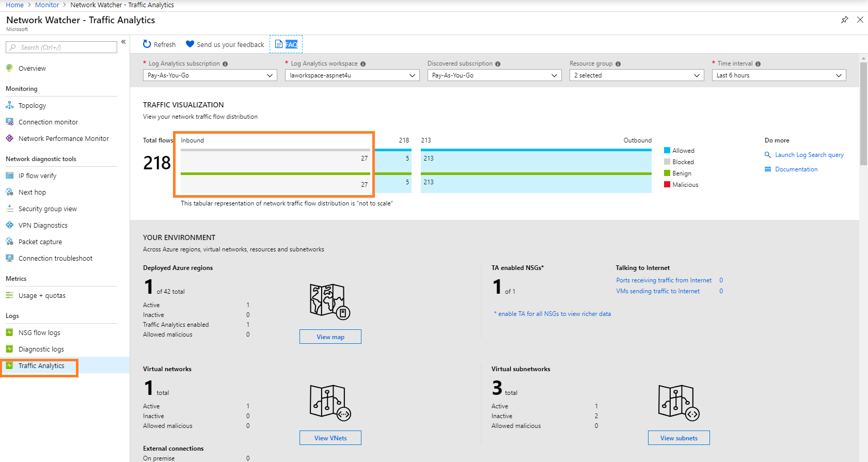The image size is (868, 462).
Task: Close the blade with X button
Action: 860,20
